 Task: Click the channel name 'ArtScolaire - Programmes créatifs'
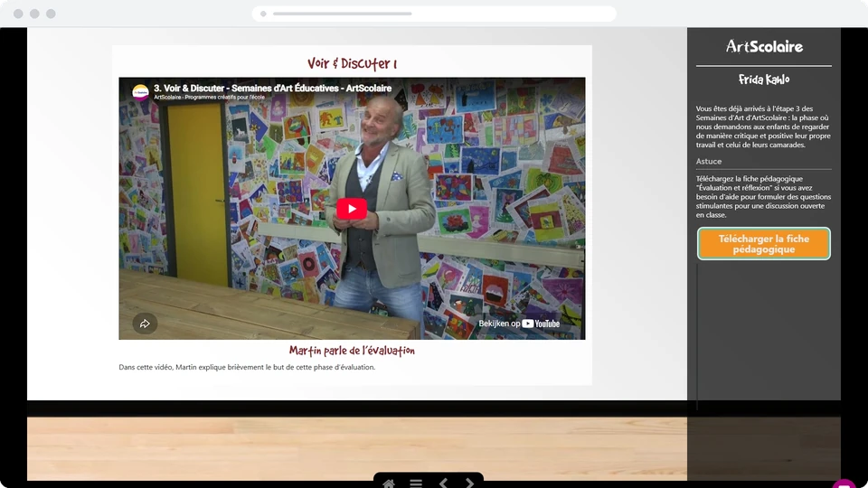pyautogui.click(x=209, y=98)
